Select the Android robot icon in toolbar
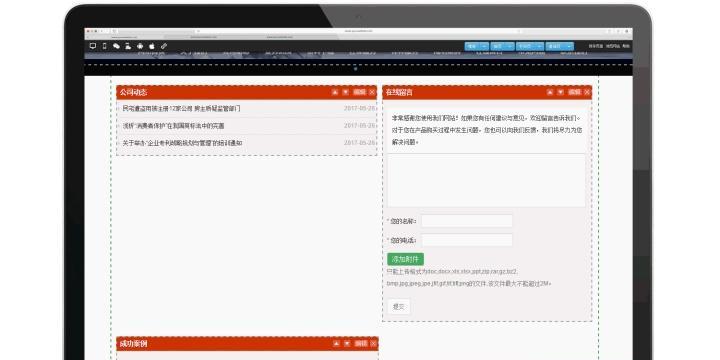 pyautogui.click(x=140, y=46)
